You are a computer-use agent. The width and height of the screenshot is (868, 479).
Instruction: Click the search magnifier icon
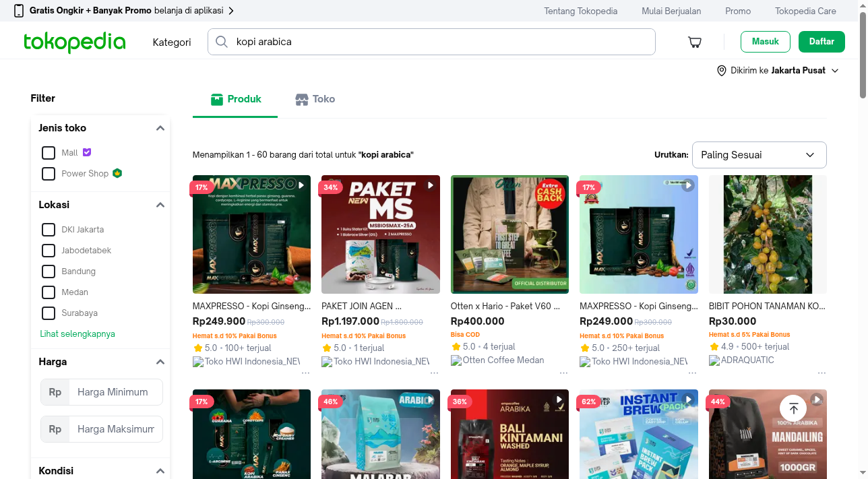[x=221, y=42]
